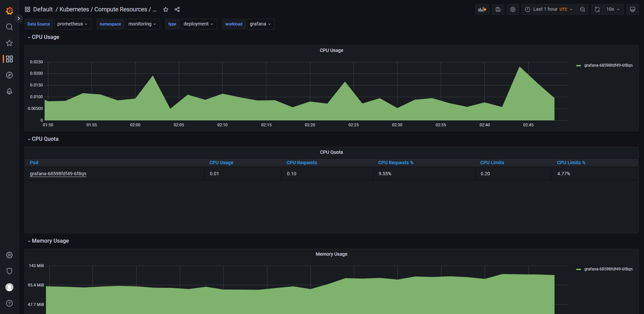This screenshot has width=644, height=314.
Task: Collapse the CPU Quota row
Action: coord(43,139)
